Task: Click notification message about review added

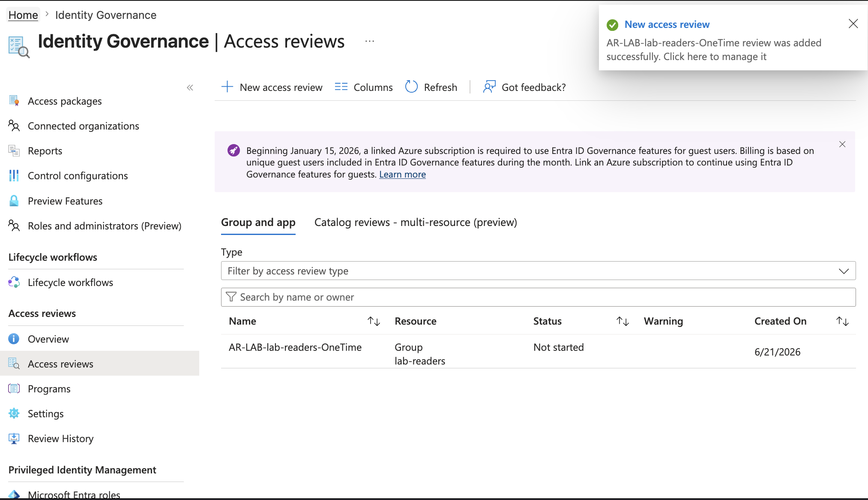Action: click(x=714, y=50)
